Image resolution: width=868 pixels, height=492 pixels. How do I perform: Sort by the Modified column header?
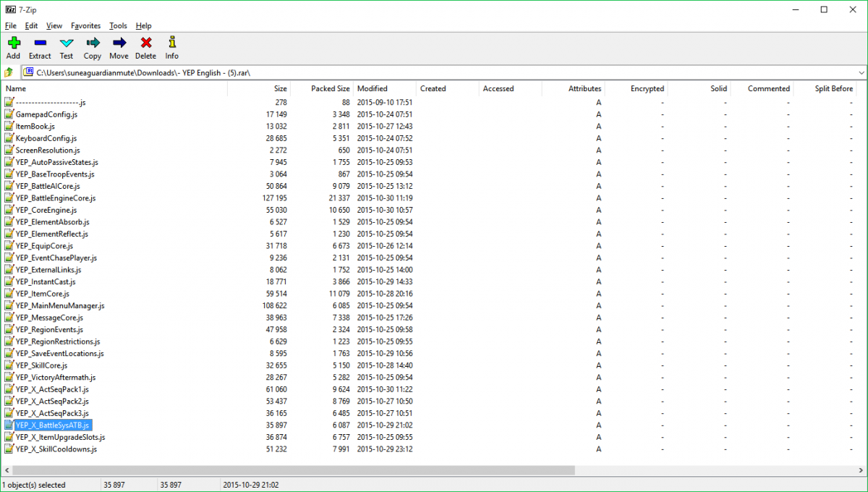pos(385,88)
